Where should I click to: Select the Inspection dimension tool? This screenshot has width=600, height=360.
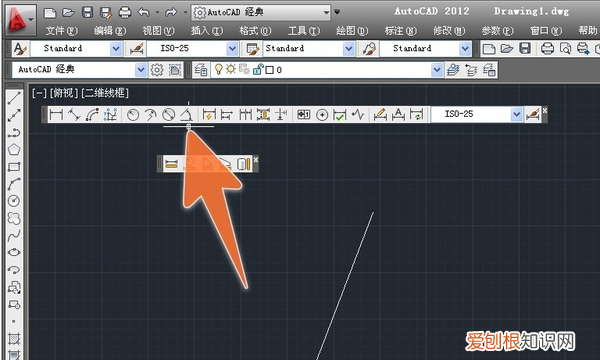(x=340, y=114)
